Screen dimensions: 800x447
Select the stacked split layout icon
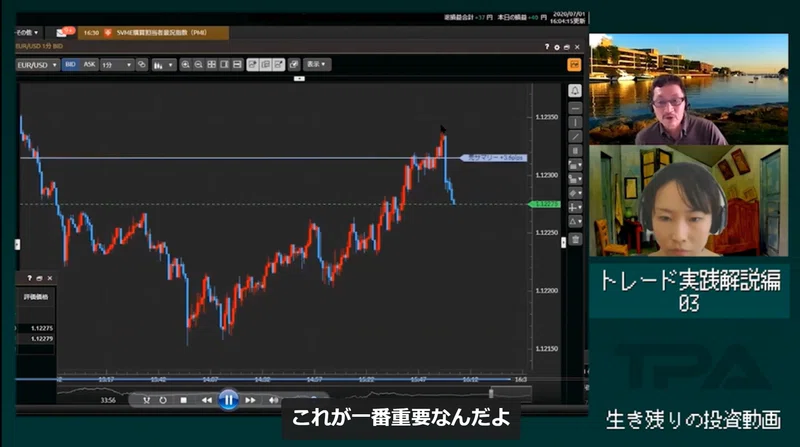coord(237,64)
